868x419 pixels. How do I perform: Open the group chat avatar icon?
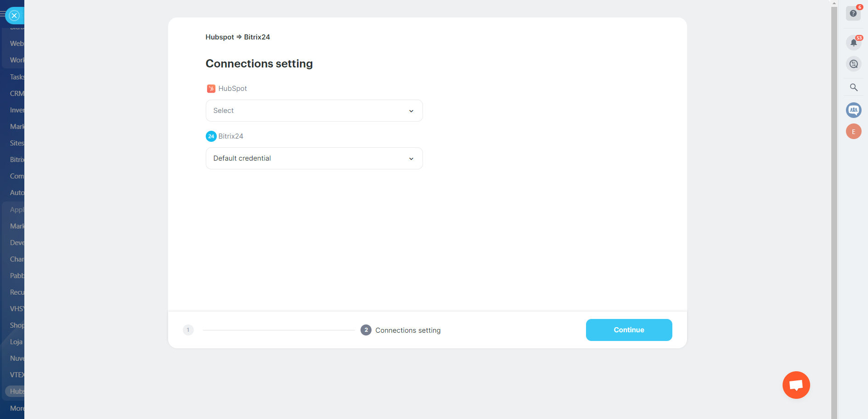click(853, 110)
